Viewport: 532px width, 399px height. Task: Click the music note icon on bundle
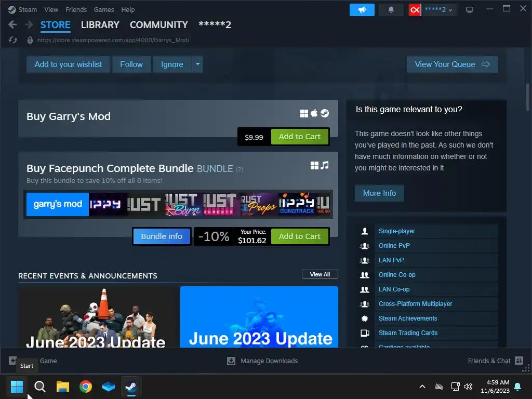pyautogui.click(x=325, y=165)
